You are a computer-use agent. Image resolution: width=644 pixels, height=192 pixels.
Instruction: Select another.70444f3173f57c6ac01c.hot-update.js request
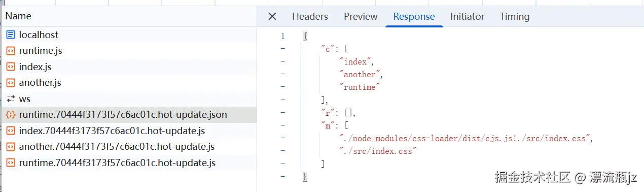click(128, 147)
